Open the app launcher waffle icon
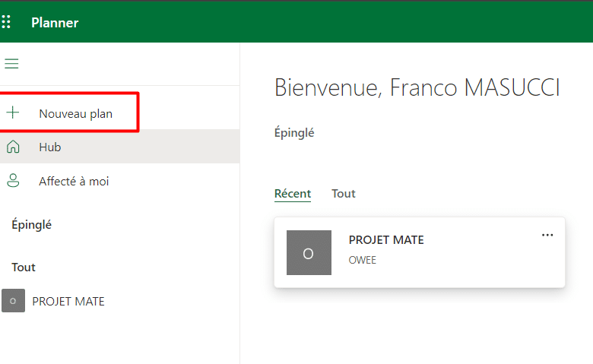The image size is (593, 364). tap(6, 22)
